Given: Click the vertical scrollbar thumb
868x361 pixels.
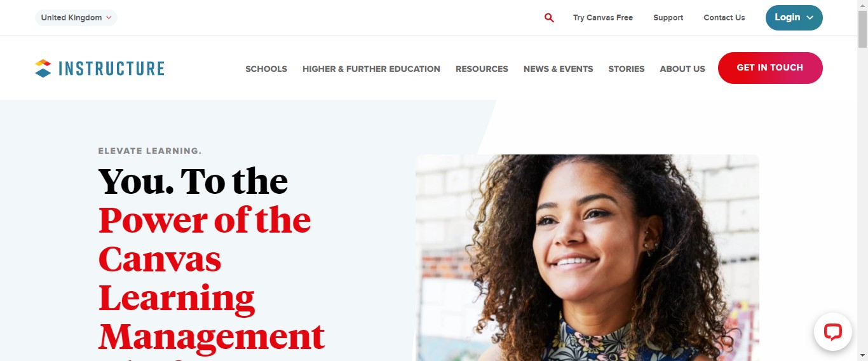Looking at the screenshot, I should [x=862, y=29].
